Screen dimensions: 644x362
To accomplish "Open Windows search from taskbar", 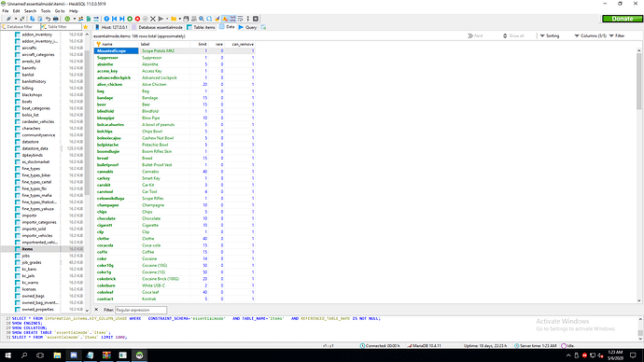I will coord(24,355).
